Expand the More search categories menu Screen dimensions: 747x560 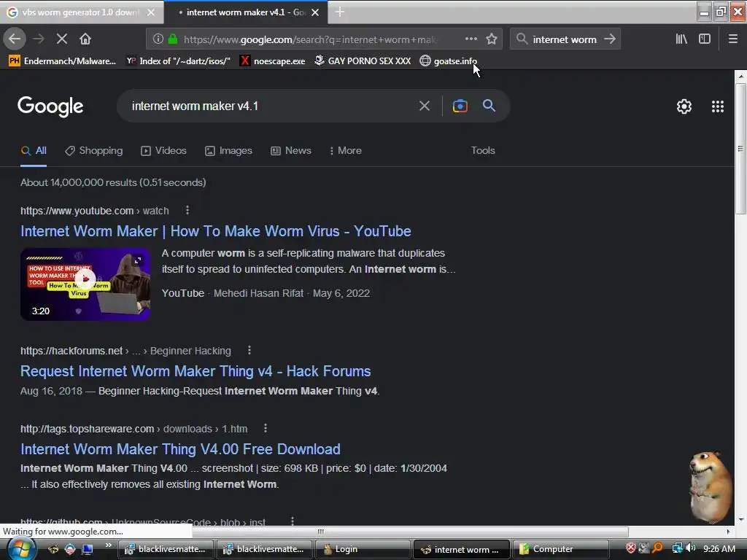tap(345, 150)
